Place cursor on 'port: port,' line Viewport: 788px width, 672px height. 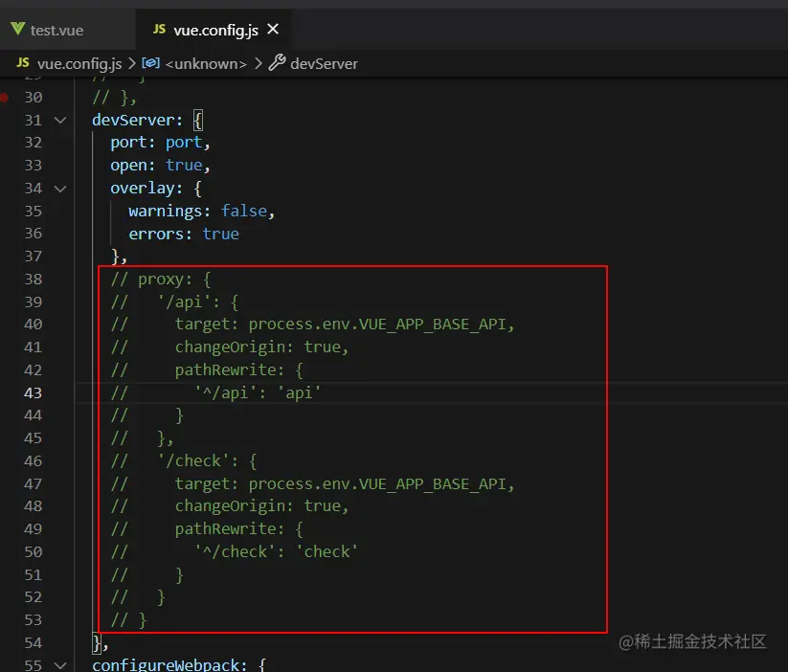click(160, 143)
